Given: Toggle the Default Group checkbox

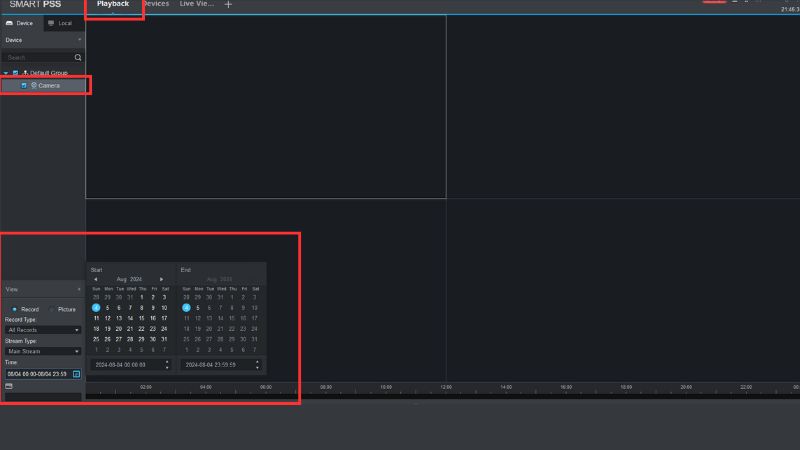Looking at the screenshot, I should tap(15, 73).
